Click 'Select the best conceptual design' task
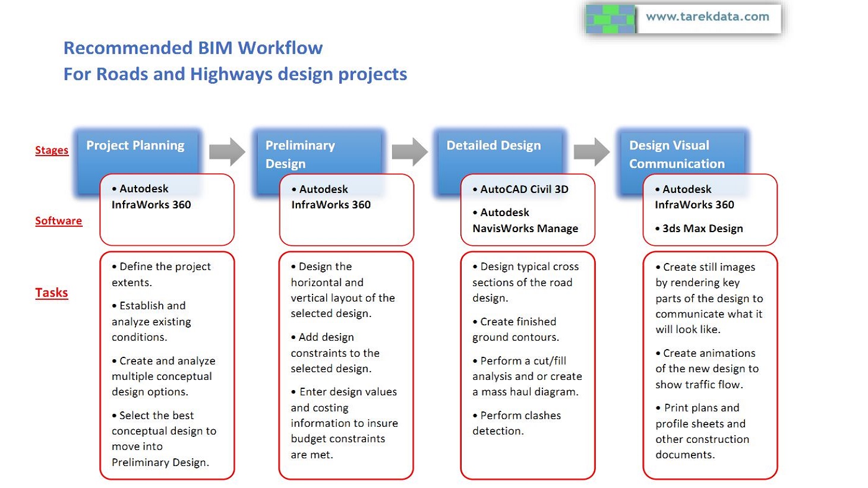This screenshot has width=868, height=488. pyautogui.click(x=164, y=439)
